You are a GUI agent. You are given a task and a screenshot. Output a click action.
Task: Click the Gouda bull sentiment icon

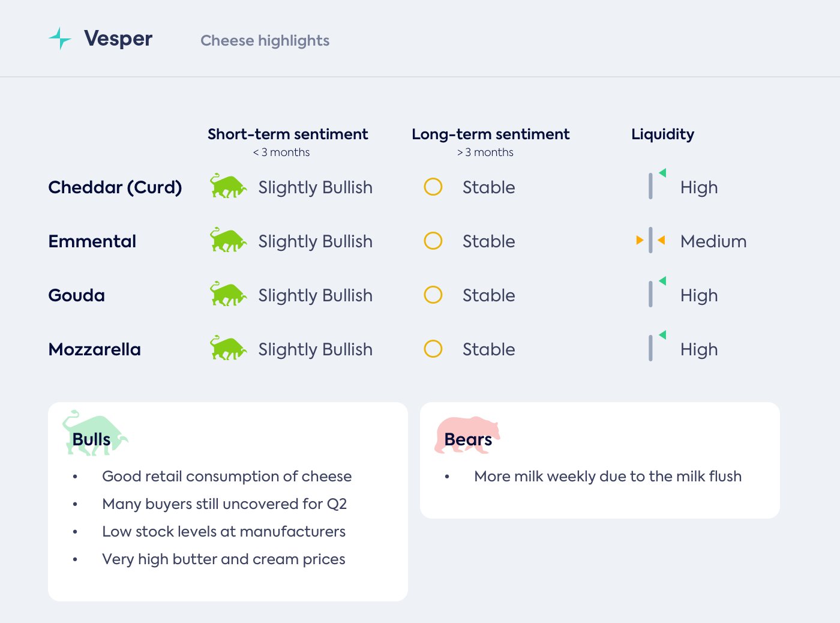228,295
